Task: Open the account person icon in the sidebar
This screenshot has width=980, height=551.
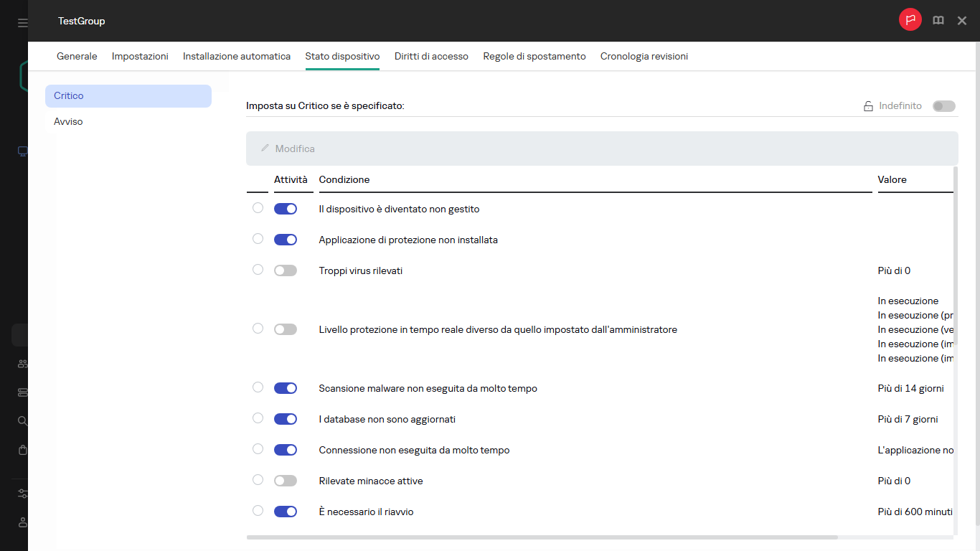Action: click(22, 522)
